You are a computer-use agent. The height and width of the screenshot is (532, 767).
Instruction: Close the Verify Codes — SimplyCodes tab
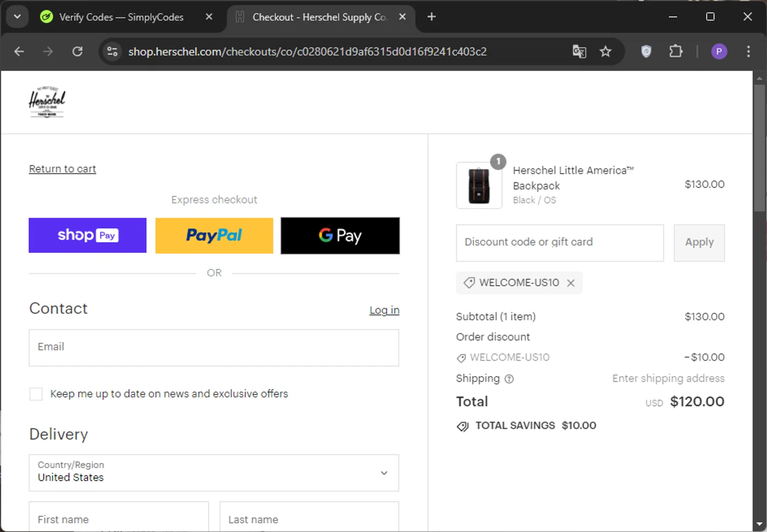pyautogui.click(x=209, y=17)
